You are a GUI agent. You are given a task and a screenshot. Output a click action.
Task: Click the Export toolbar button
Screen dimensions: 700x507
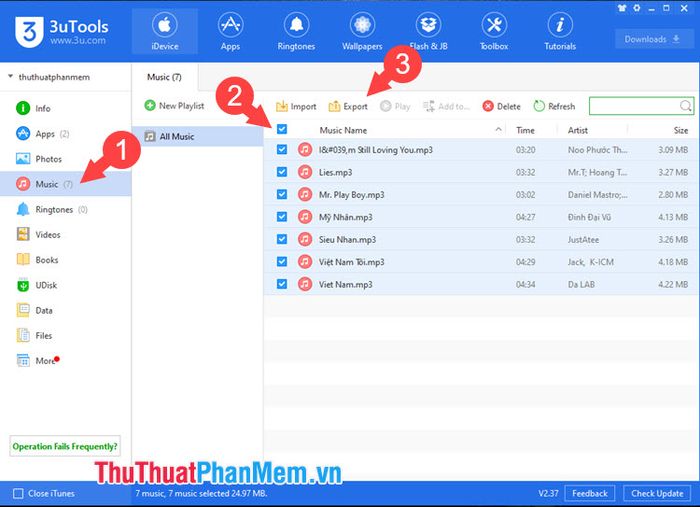pos(348,106)
